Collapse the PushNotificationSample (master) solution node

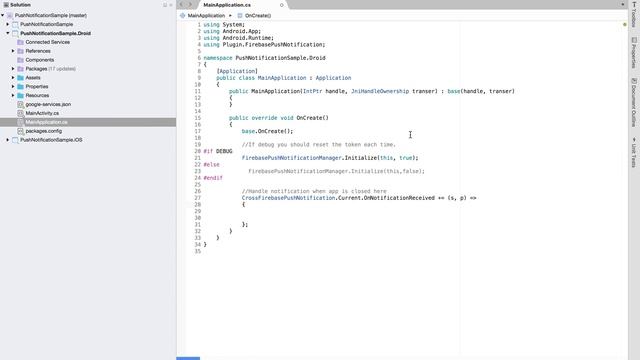pos(3,16)
